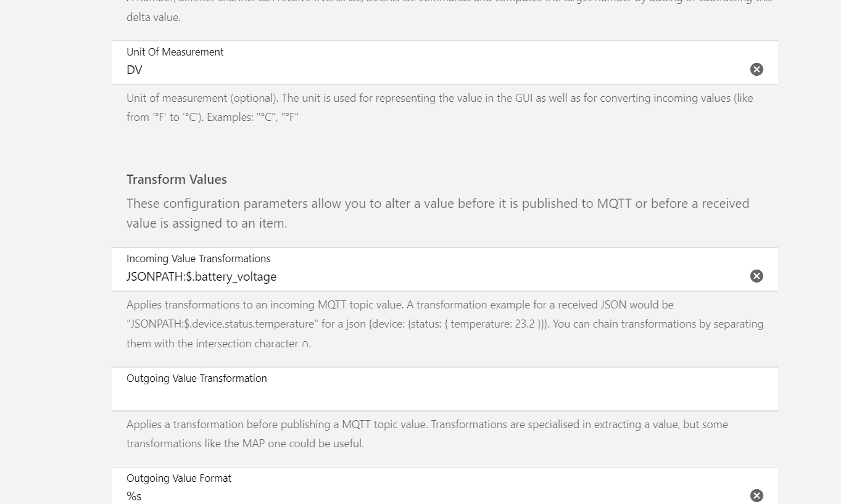Click the JSONPATH:$.battery_voltage value text

(201, 277)
